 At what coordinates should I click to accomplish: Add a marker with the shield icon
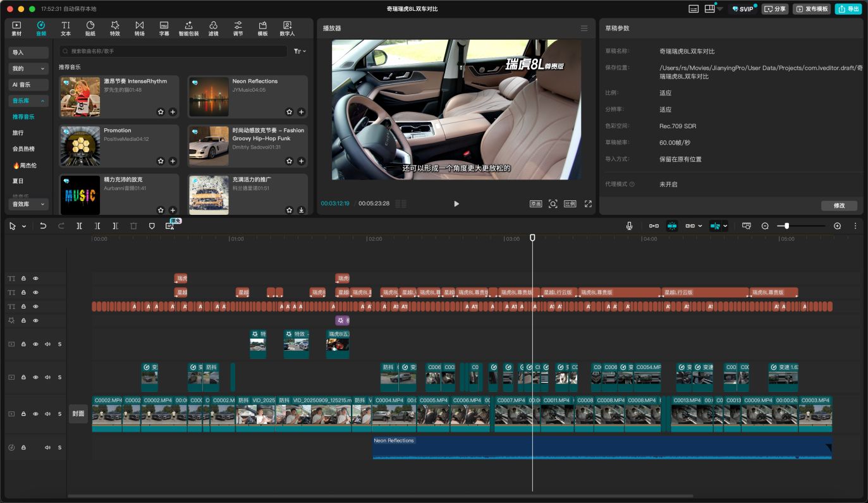tap(152, 226)
